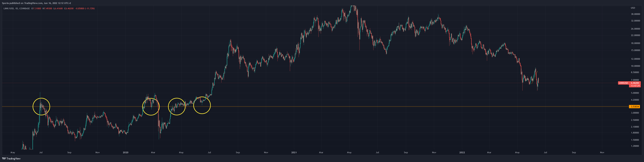This screenshot has width=644, height=162.
Task: Click the Mar label right after 2021
Action: 321,152
